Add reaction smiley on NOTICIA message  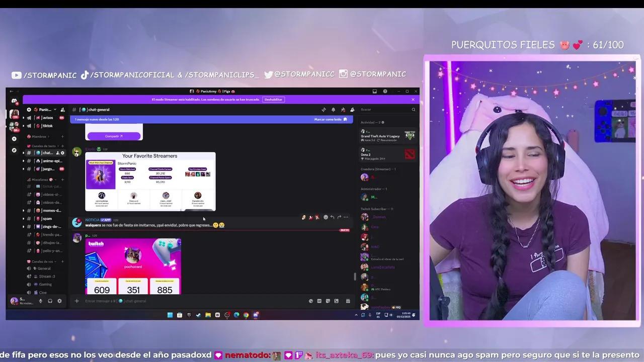326,217
